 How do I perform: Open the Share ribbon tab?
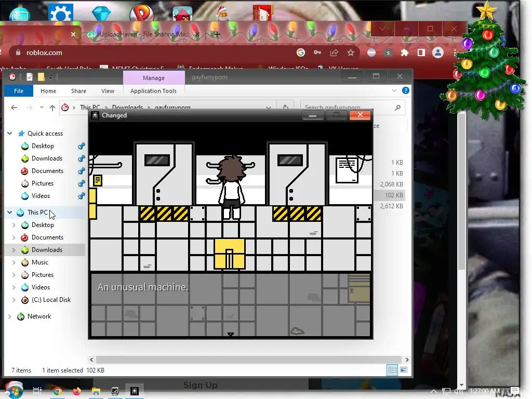pyautogui.click(x=79, y=91)
